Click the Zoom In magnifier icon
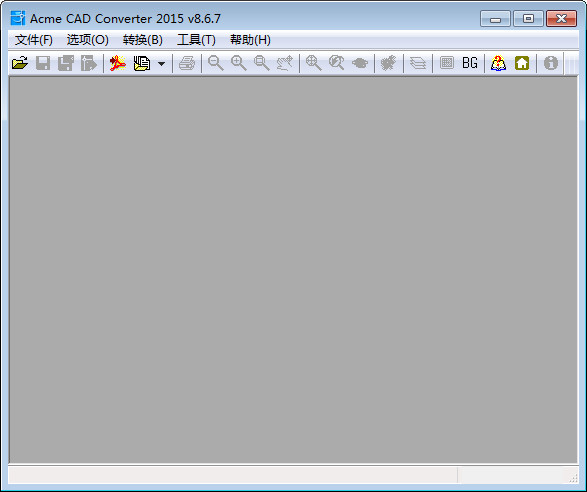The width and height of the screenshot is (587, 492). coord(239,63)
